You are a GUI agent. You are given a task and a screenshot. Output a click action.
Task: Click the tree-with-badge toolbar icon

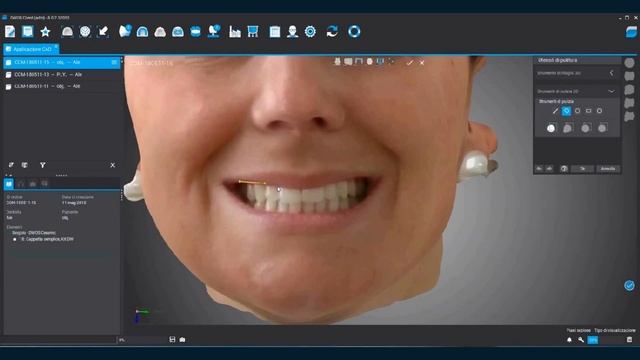point(214,31)
